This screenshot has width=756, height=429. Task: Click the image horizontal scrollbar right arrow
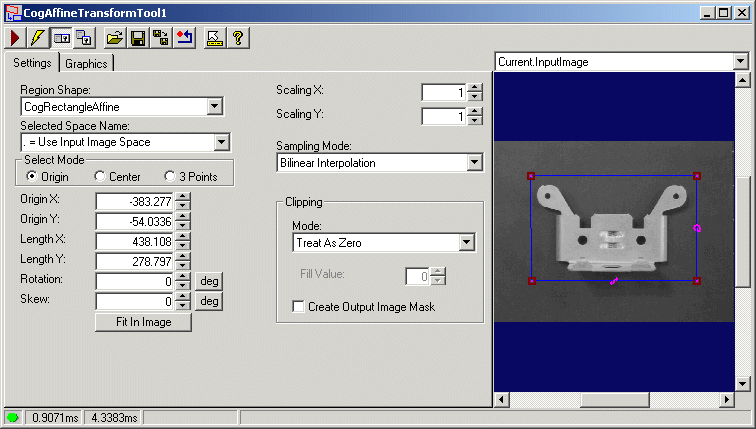pos(727,399)
